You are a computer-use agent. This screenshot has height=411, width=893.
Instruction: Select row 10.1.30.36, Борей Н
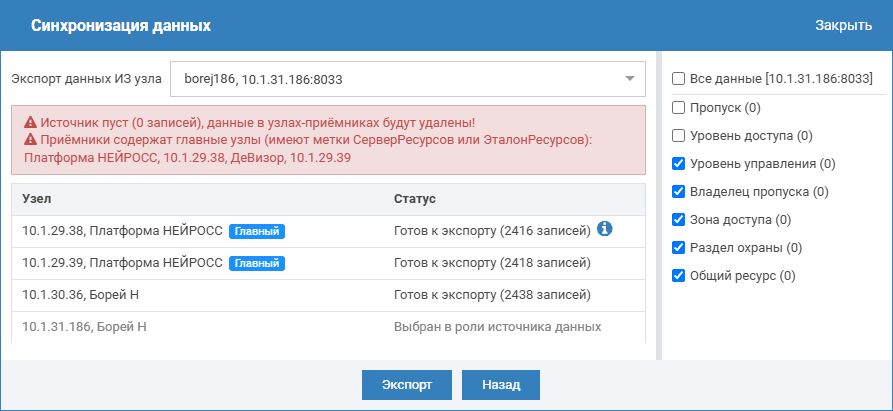pos(328,295)
